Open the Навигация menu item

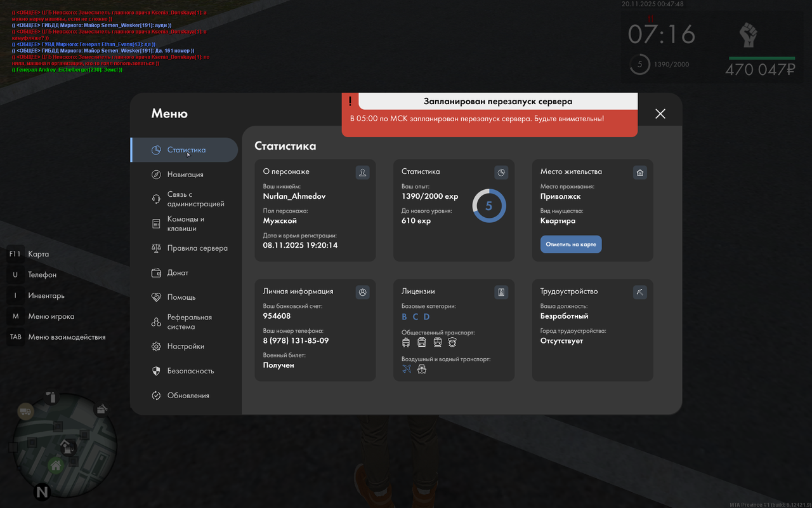pos(184,175)
